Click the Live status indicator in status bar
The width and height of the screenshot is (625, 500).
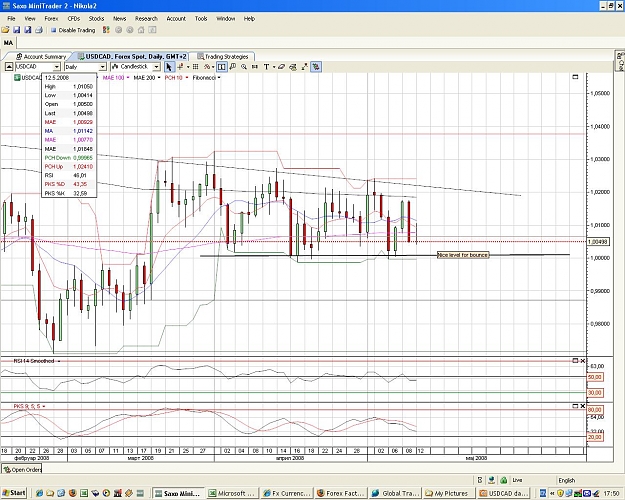point(517,480)
